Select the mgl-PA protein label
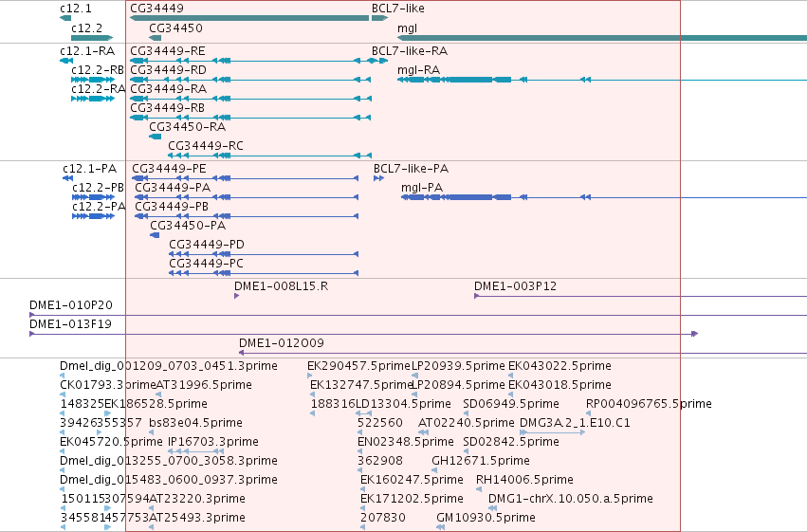The image size is (807, 532). 422,188
